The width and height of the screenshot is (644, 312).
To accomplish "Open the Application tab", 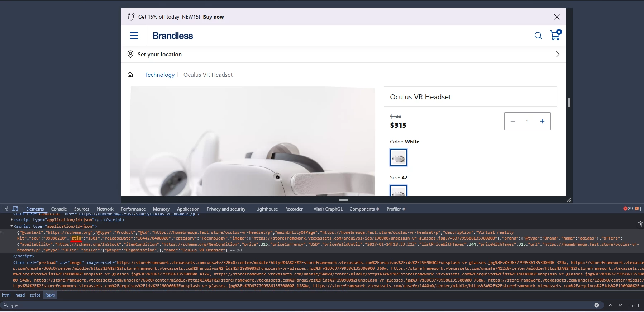I will click(x=188, y=209).
